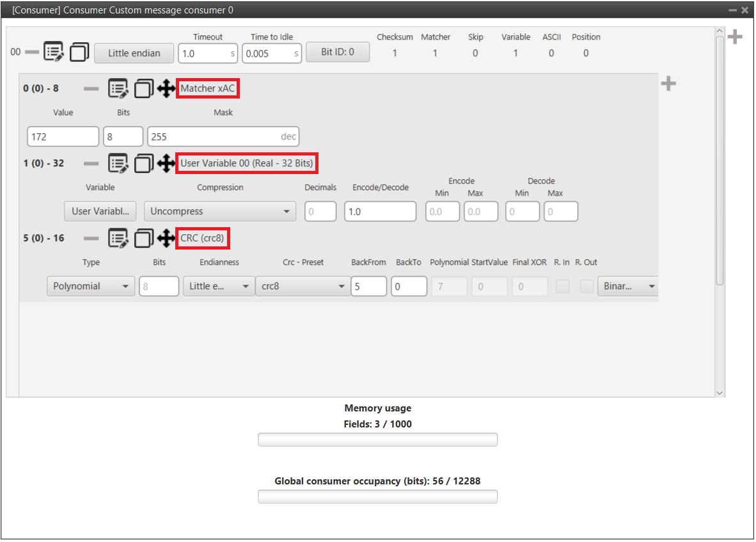Click the Bit ID: 0 button

[x=337, y=52]
